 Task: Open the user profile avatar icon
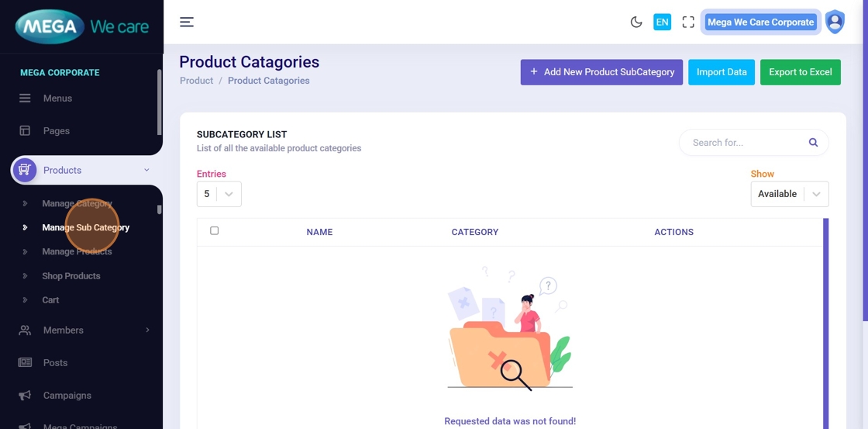click(835, 22)
